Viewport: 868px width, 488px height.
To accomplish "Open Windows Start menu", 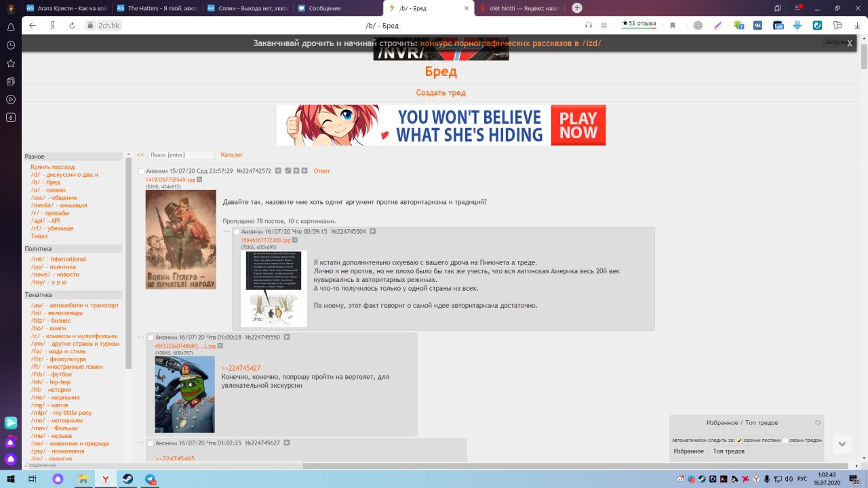I will click(11, 479).
